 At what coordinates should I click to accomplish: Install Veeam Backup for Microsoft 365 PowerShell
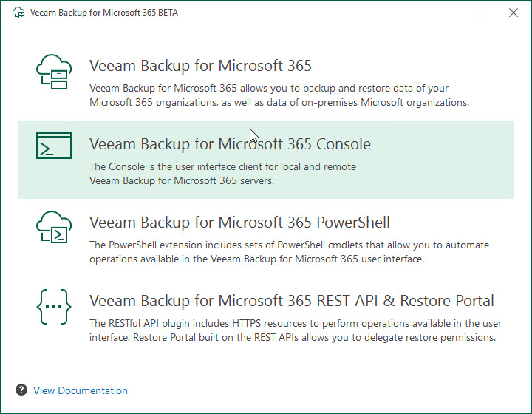tap(239, 223)
